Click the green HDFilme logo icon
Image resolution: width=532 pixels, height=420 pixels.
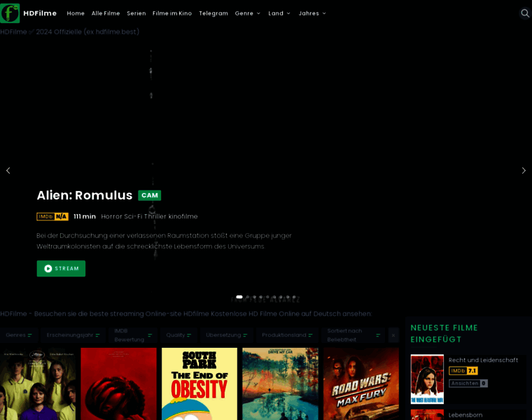10,13
